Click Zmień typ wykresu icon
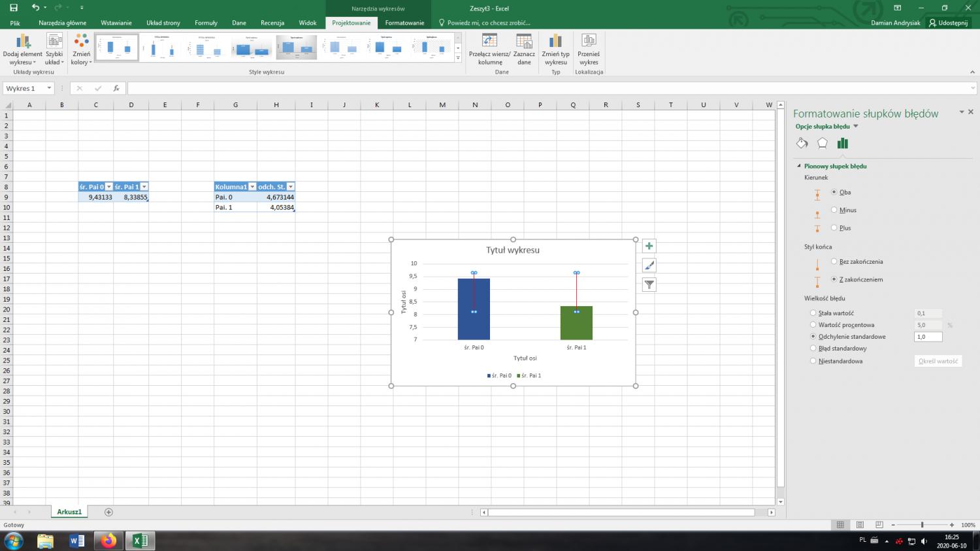This screenshot has height=551, width=980. tap(555, 42)
